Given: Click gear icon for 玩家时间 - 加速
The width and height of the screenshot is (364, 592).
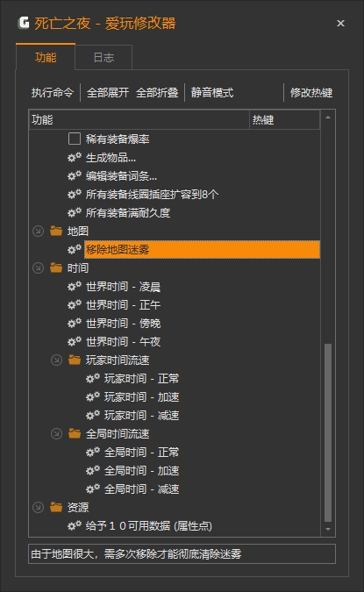Looking at the screenshot, I should [93, 396].
